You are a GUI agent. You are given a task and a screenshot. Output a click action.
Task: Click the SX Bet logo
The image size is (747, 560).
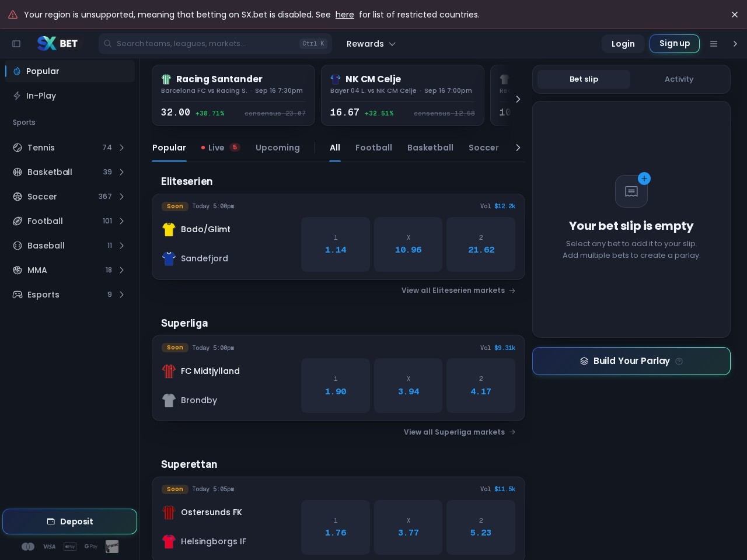[57, 43]
